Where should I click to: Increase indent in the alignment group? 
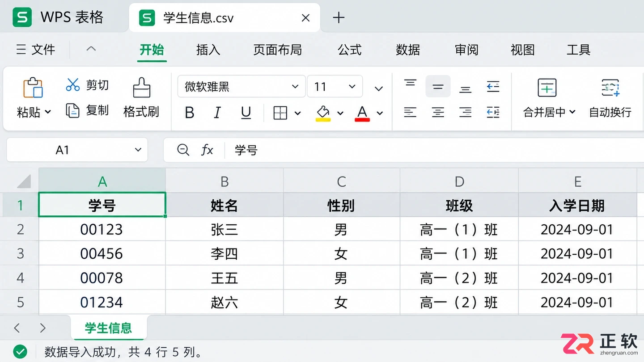tap(493, 112)
